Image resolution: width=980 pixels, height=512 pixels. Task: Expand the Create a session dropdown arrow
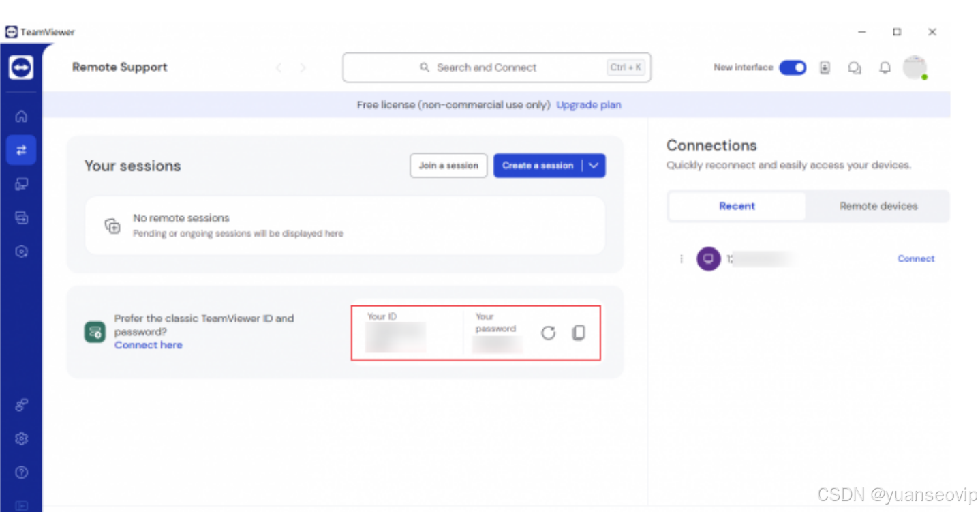pos(594,166)
